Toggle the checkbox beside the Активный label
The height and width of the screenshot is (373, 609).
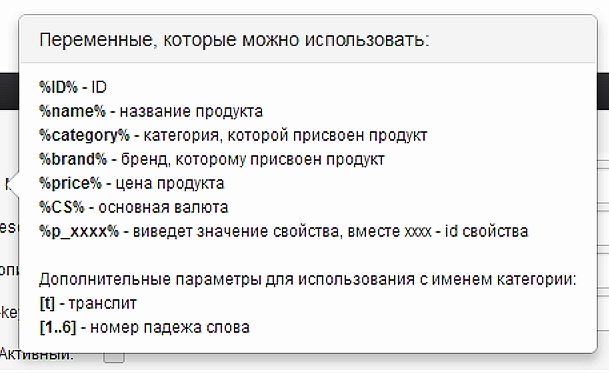tap(114, 357)
